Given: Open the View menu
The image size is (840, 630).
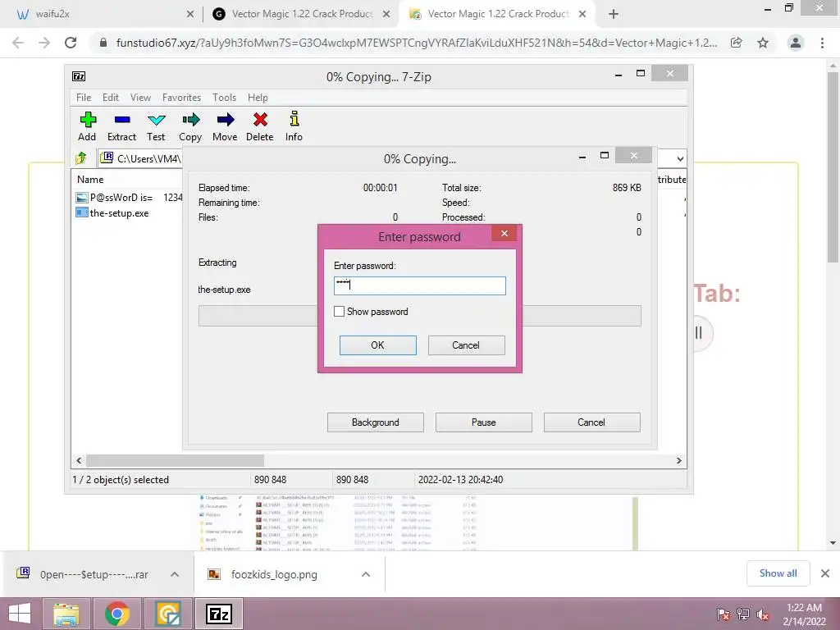Looking at the screenshot, I should (x=140, y=98).
